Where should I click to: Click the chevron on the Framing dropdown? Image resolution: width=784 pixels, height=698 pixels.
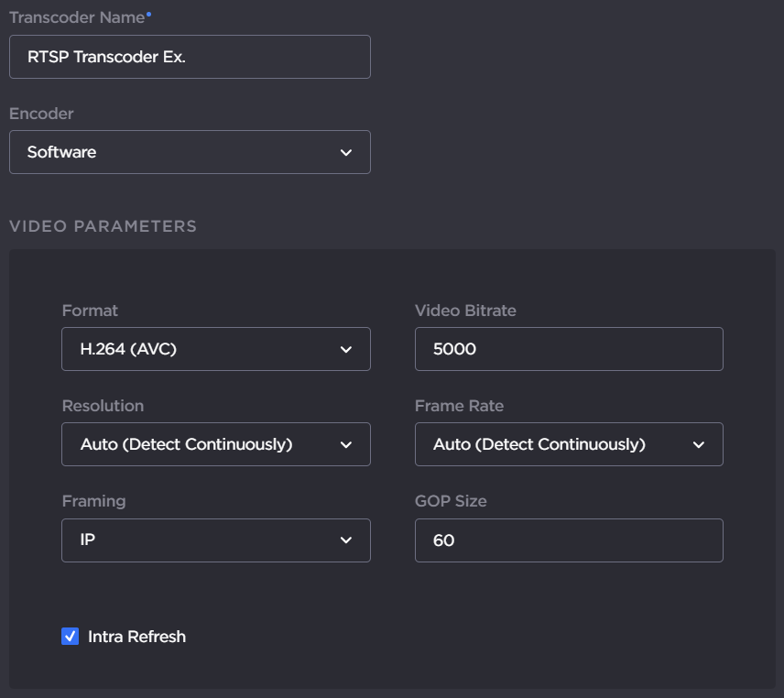pyautogui.click(x=346, y=540)
